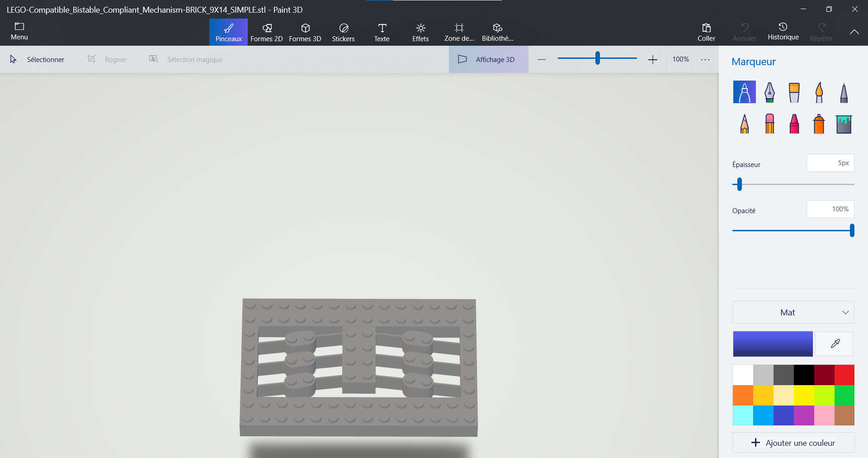Pick the black color swatch
The width and height of the screenshot is (868, 458).
point(804,375)
